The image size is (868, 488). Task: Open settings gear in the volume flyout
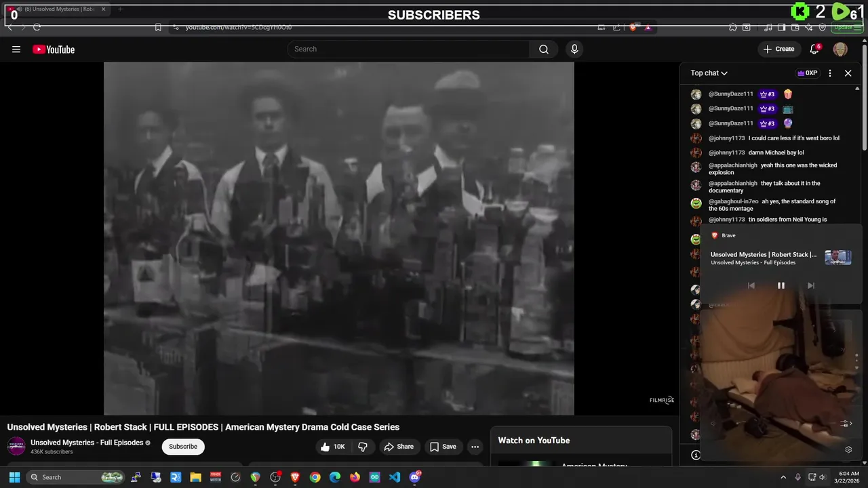(x=848, y=449)
